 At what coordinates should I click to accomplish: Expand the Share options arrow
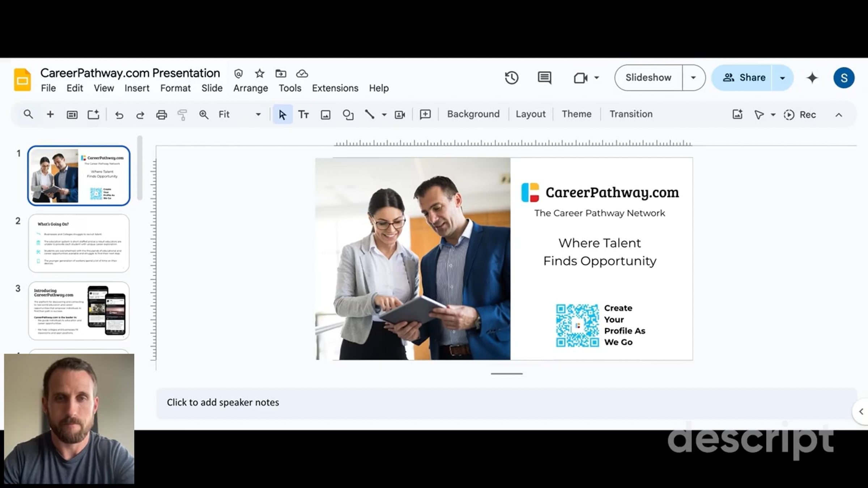(x=782, y=78)
